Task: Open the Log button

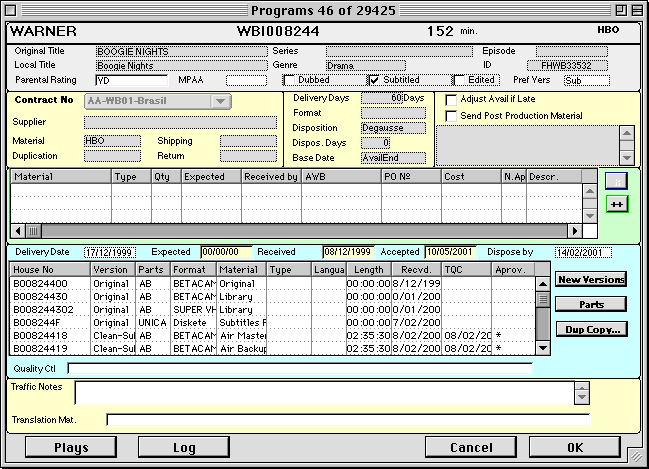Action: pyautogui.click(x=184, y=447)
